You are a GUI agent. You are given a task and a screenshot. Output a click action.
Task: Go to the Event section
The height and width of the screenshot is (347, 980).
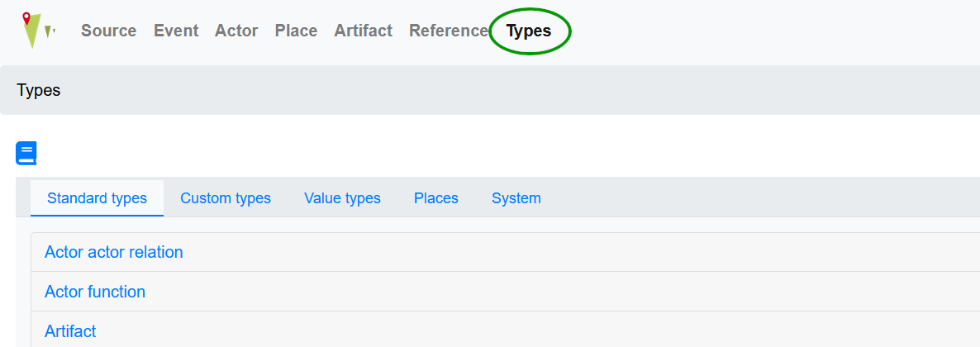coord(176,31)
